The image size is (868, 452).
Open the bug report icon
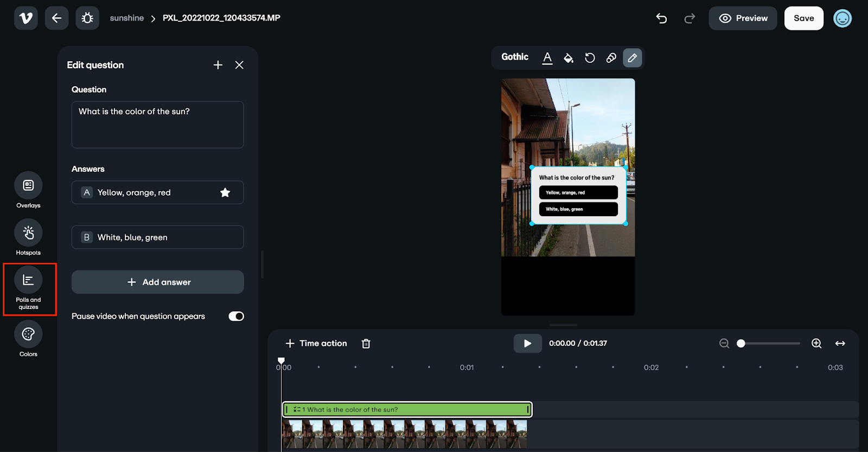tap(87, 18)
